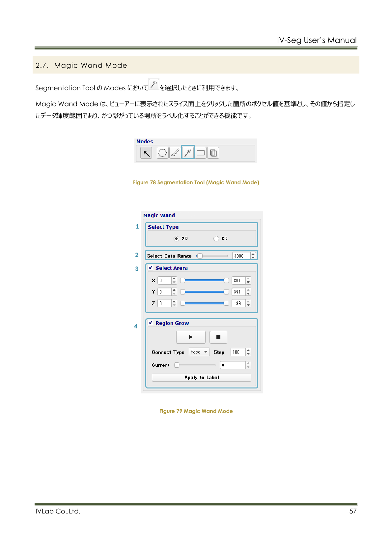The width and height of the screenshot is (392, 555).
Task: Increase the Step value with up arrow
Action: pyautogui.click(x=248, y=350)
